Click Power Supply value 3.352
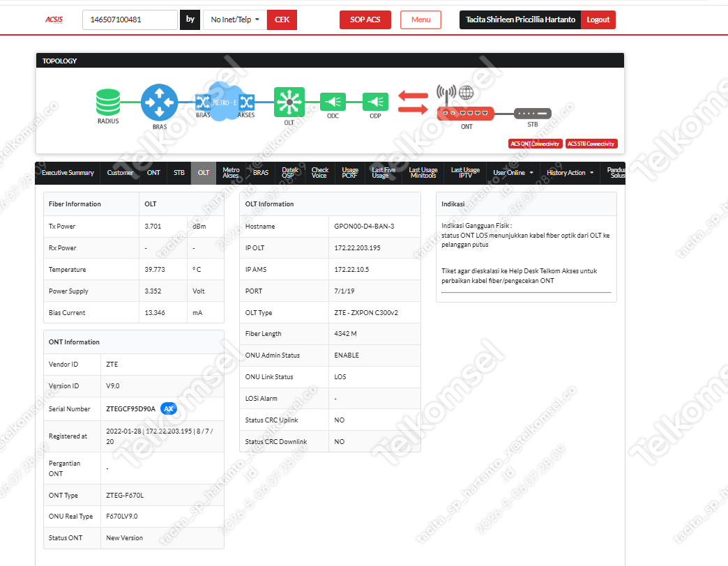The image size is (728, 566). [x=153, y=291]
